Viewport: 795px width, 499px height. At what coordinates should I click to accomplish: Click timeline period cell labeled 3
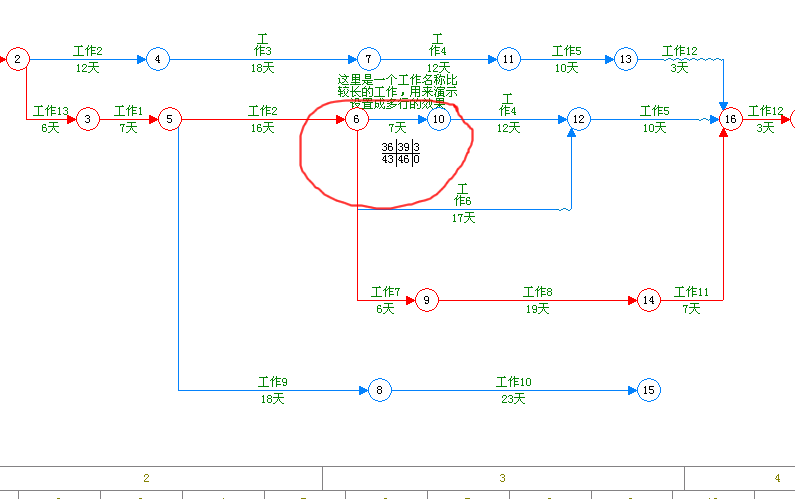tap(502, 478)
